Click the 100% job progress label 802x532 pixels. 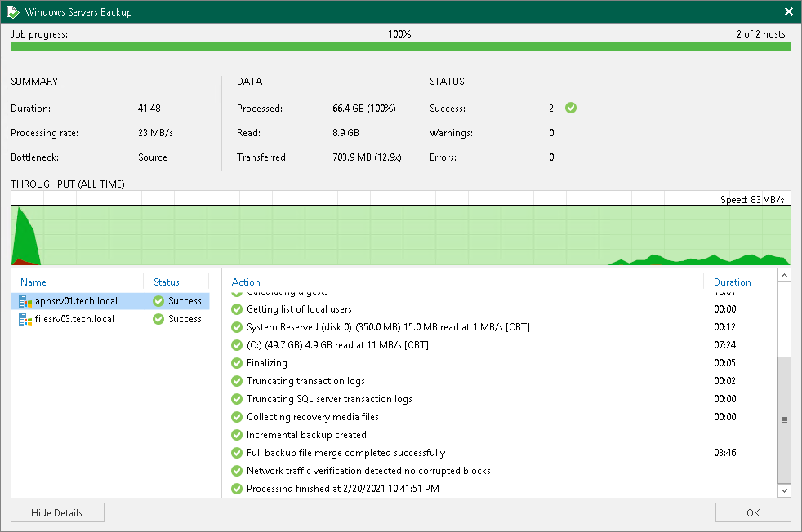click(x=399, y=34)
